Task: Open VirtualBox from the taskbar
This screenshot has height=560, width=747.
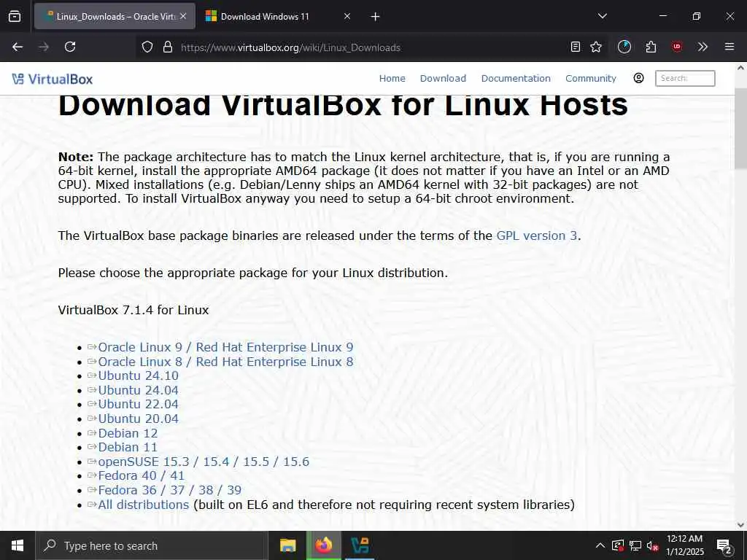Action: click(360, 545)
